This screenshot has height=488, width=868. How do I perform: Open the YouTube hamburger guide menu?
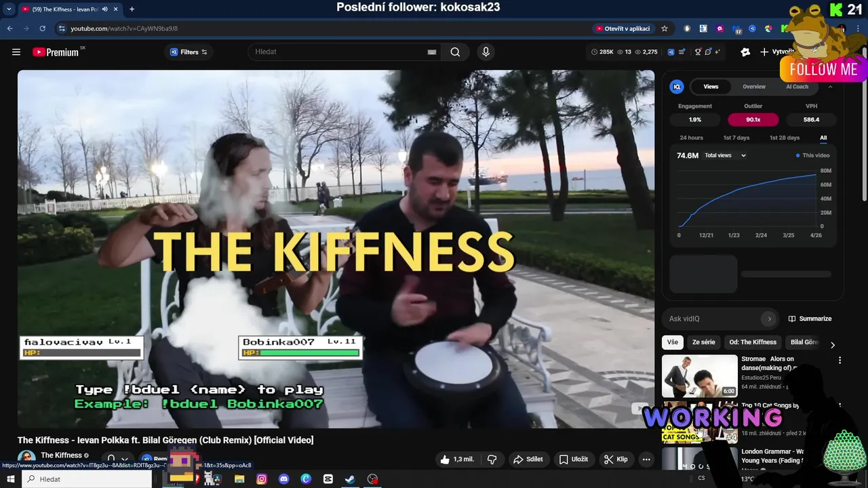tap(16, 52)
